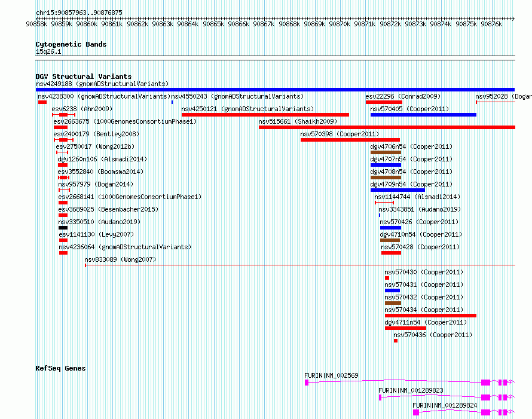Select dgv4707n54 (Cooper2011) label
This screenshot has width=532, height=419.
pyautogui.click(x=412, y=159)
